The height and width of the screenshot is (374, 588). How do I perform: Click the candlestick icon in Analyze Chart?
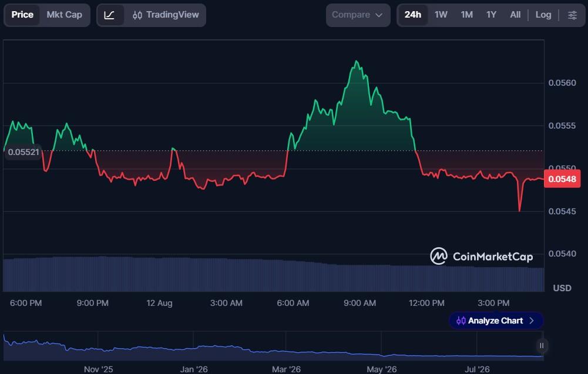[461, 321]
